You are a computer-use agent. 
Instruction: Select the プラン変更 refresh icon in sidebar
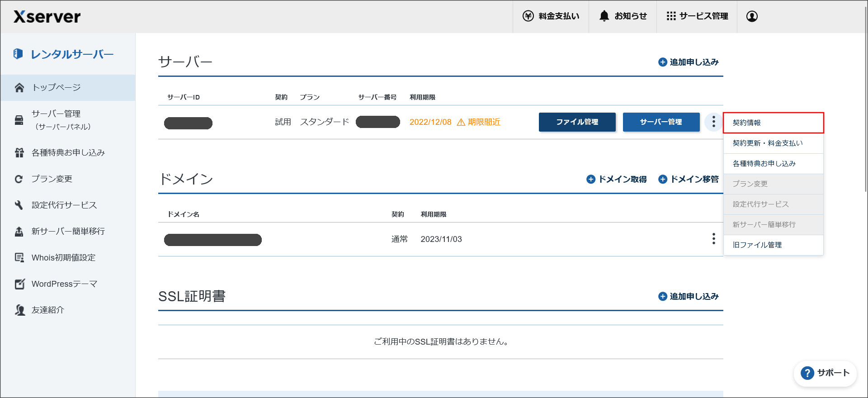[19, 179]
